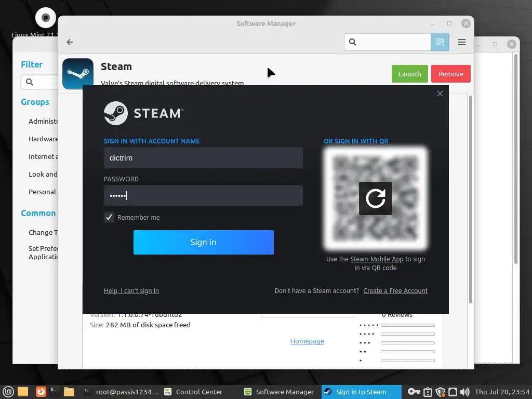Toggle the Remember me checkbox
The image size is (532, 399).
point(109,217)
